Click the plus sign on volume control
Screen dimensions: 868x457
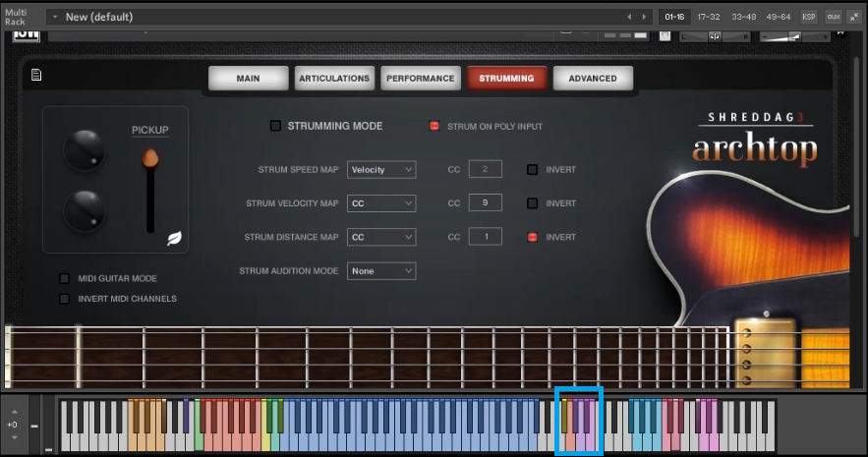tap(826, 37)
